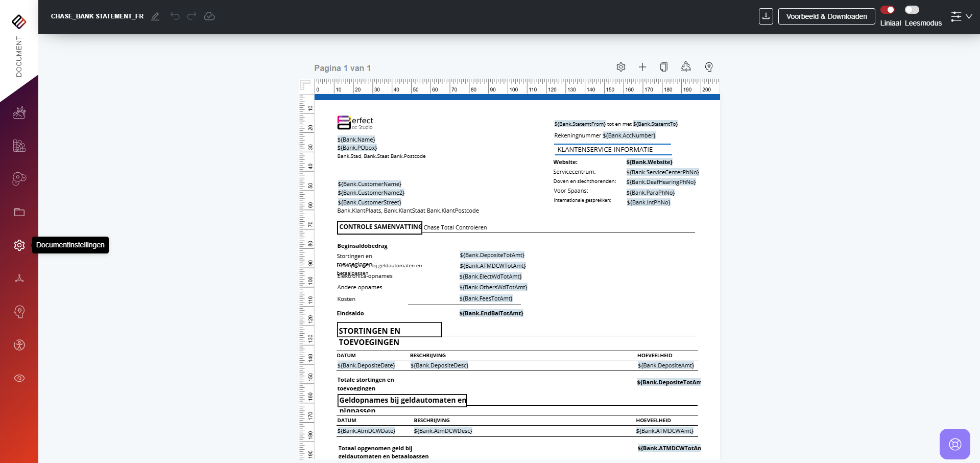Open Documentinstellingen gear in sidebar
980x463 pixels.
(19, 245)
